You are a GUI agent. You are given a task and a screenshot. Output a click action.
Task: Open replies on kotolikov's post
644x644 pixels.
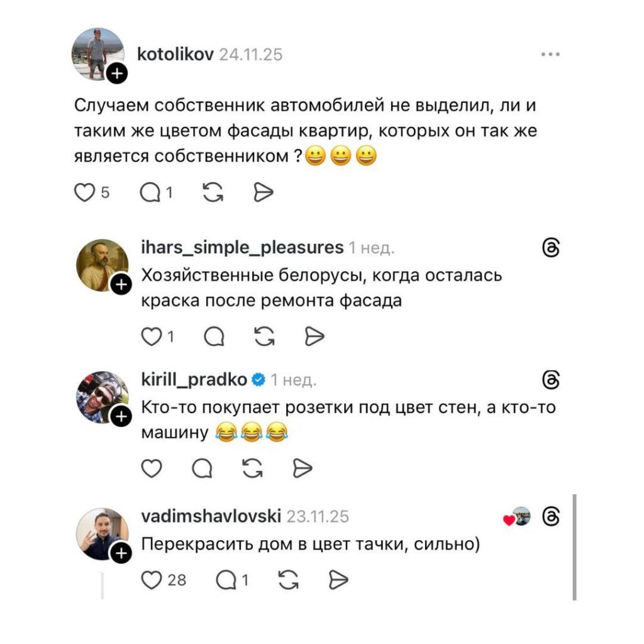coord(150,192)
